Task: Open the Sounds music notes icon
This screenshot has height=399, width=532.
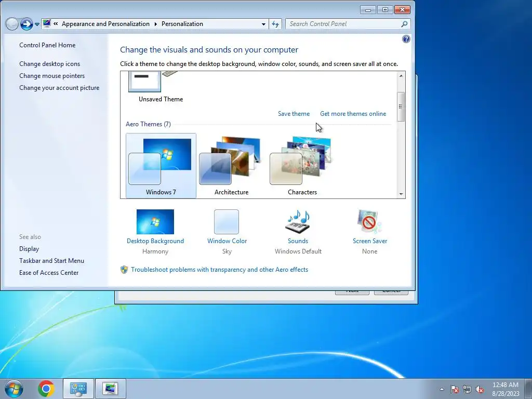Action: [298, 221]
